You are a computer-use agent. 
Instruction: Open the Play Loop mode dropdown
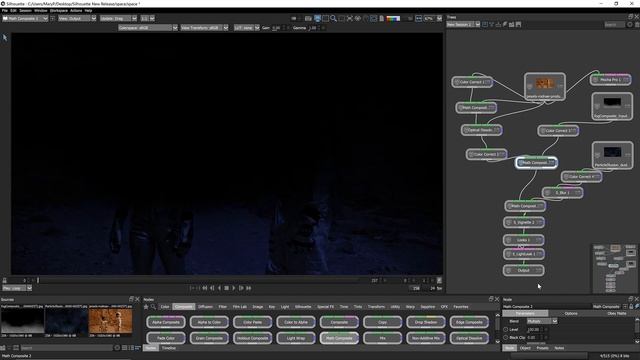[17, 288]
